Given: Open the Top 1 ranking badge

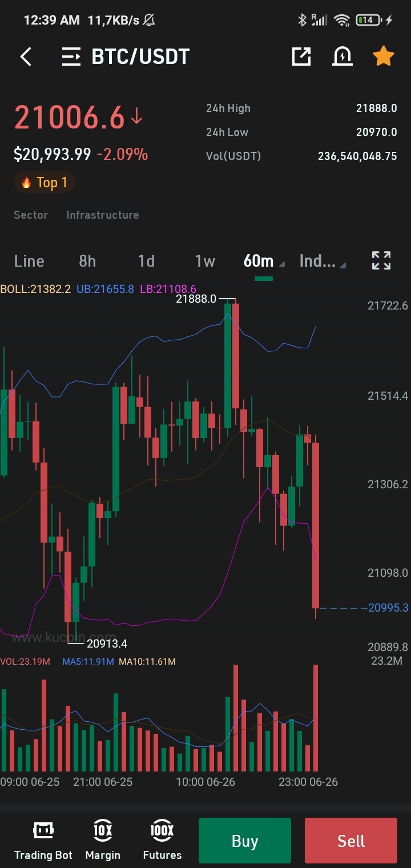Looking at the screenshot, I should [x=44, y=182].
